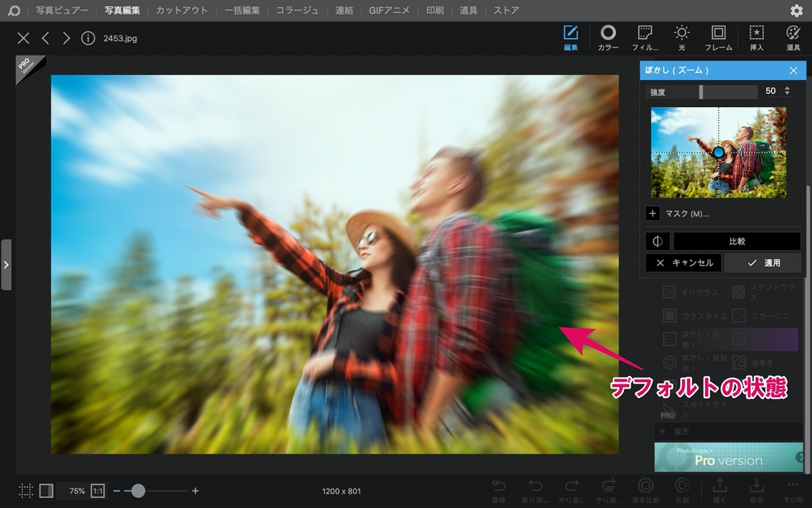This screenshot has width=812, height=508.
Task: Toggle the split compare view icon in the bottom bar
Action: (46, 491)
